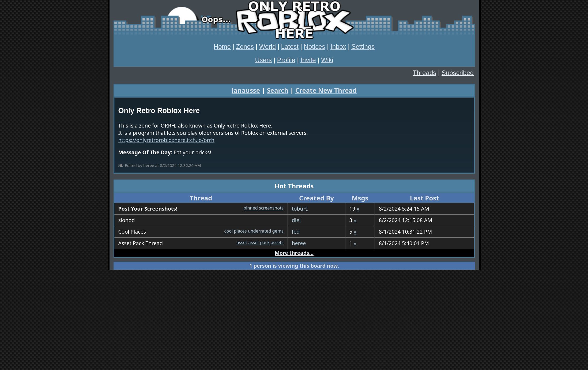
Task: Open the Settings link
Action: pyautogui.click(x=363, y=47)
